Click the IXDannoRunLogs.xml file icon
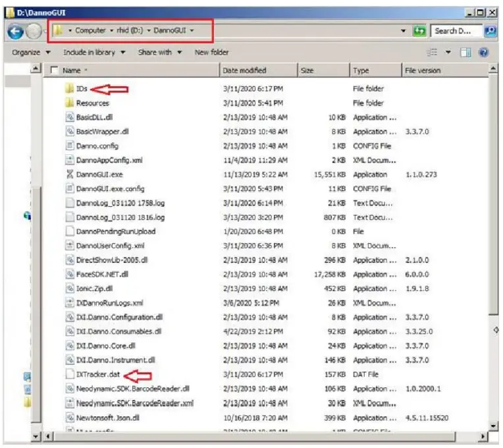503x448 pixels. [x=69, y=302]
